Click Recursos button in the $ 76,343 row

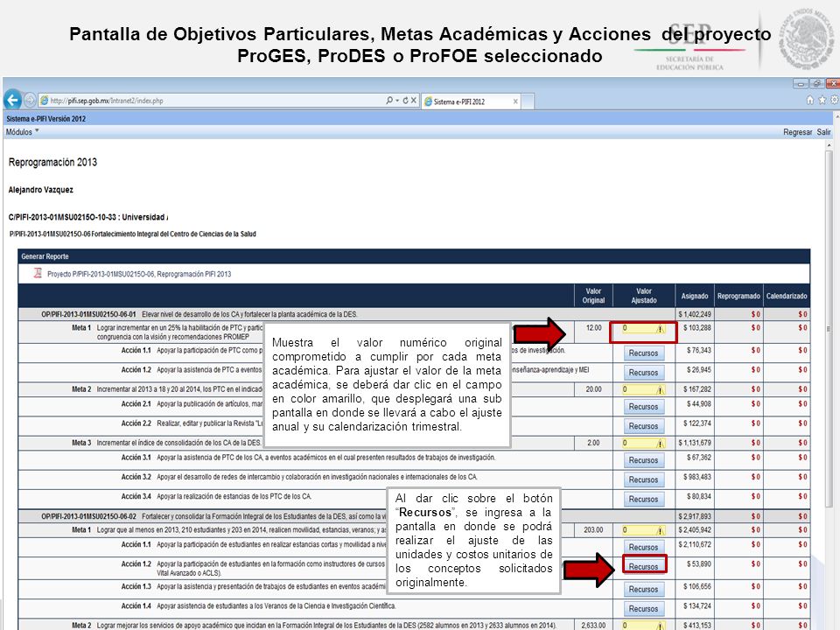tap(643, 353)
